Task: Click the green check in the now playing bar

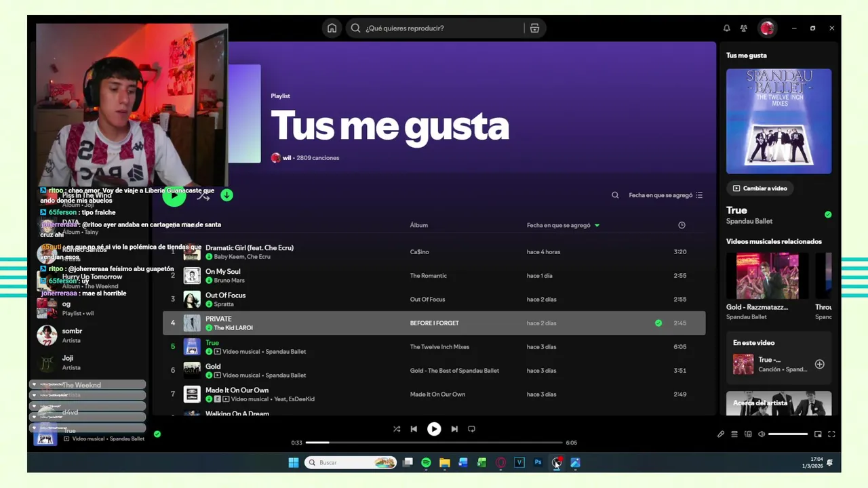Action: pos(157,434)
